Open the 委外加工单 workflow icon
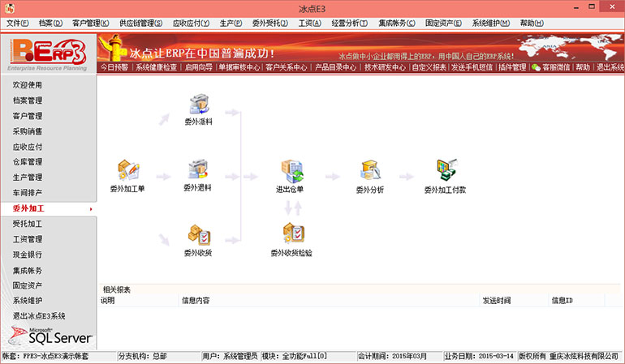625x364 pixels. pos(128,170)
